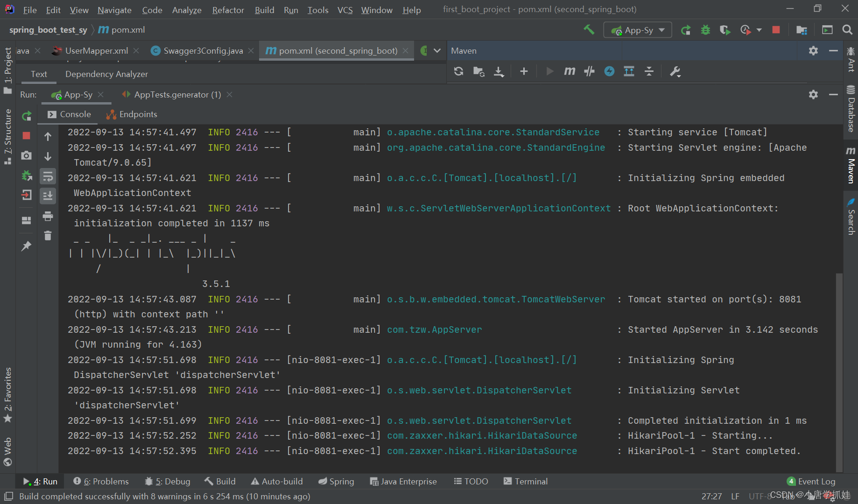Rerun App-Sy in the Run panel
Image resolution: width=858 pixels, height=504 pixels.
[x=27, y=116]
